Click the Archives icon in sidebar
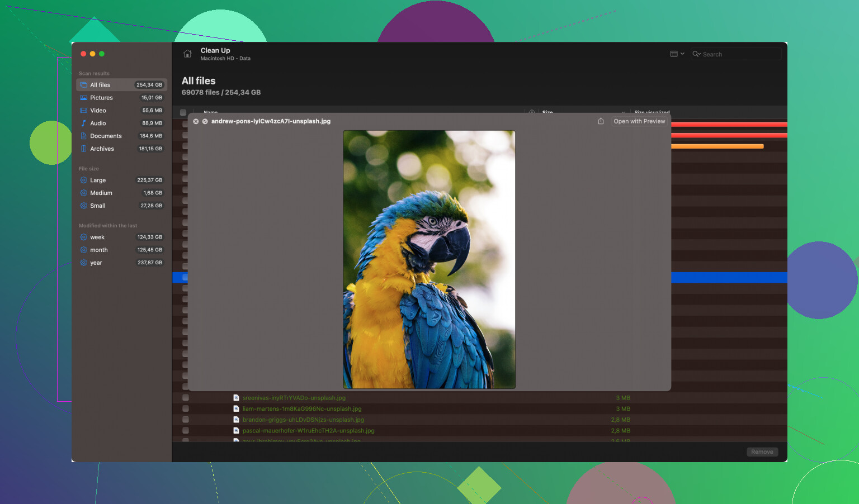The width and height of the screenshot is (859, 504). pyautogui.click(x=83, y=149)
